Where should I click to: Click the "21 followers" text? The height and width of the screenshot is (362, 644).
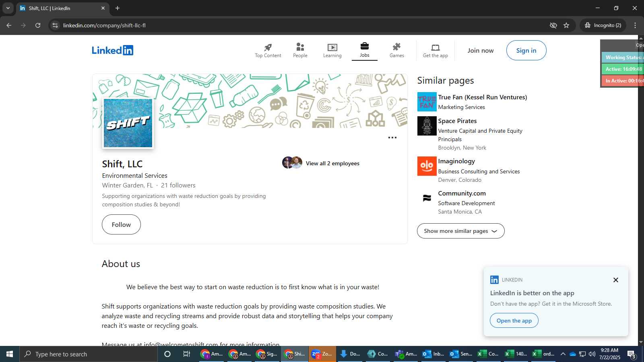[178, 185]
